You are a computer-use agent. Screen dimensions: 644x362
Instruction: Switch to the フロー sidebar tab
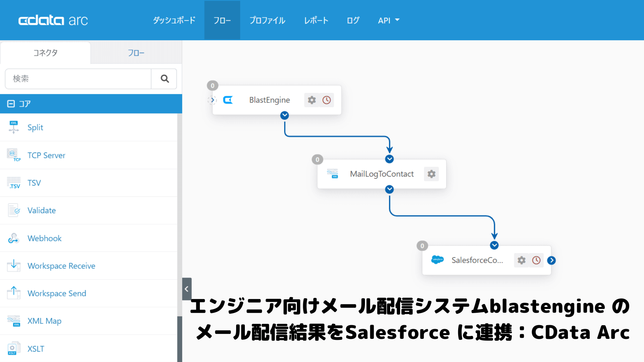pos(136,53)
